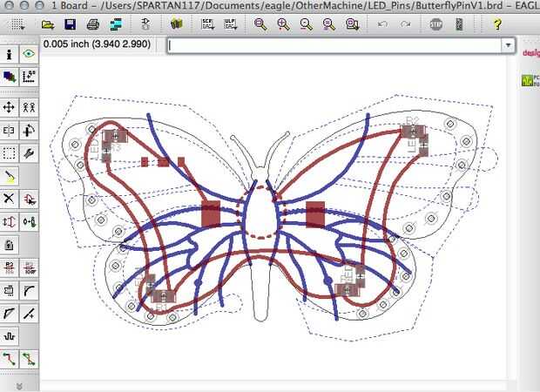Run a ULP with the ULP icon

(x=231, y=24)
